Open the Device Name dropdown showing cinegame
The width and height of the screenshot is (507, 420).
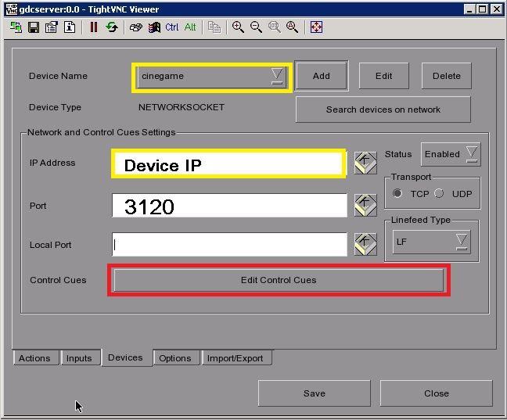click(212, 77)
